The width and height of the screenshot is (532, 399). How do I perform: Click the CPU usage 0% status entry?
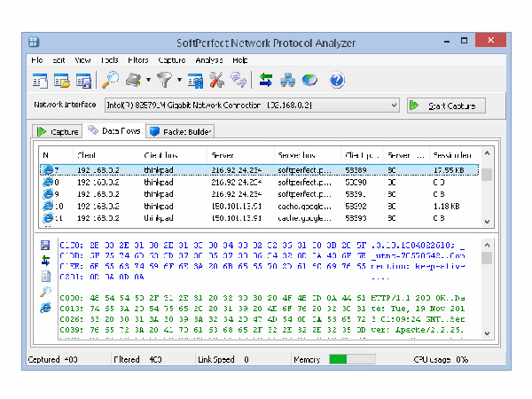pos(441,359)
